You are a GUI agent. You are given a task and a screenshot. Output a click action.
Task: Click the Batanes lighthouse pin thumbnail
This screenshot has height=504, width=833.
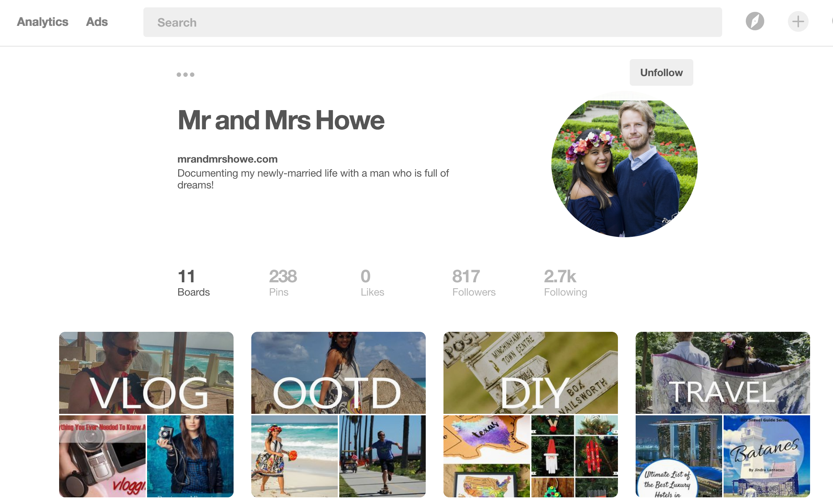tap(766, 456)
